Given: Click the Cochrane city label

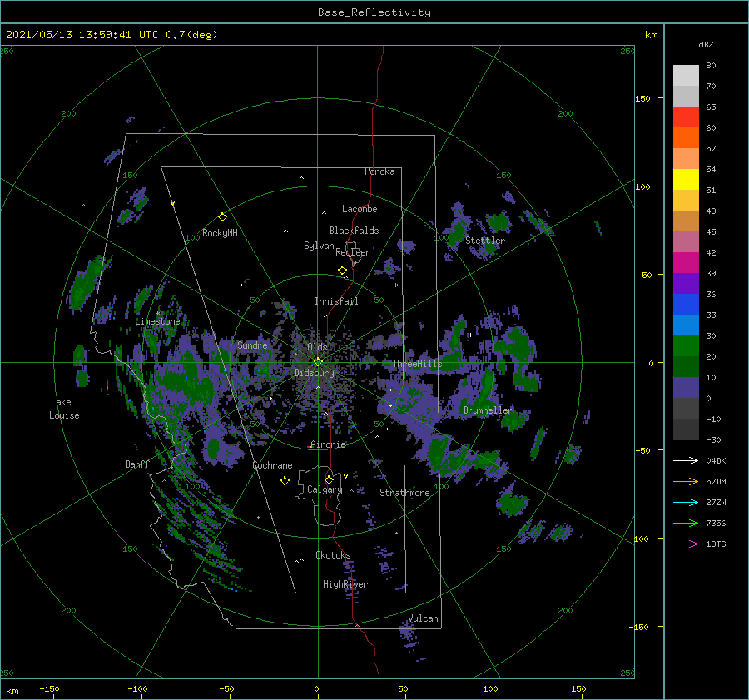Looking at the screenshot, I should coord(272,465).
